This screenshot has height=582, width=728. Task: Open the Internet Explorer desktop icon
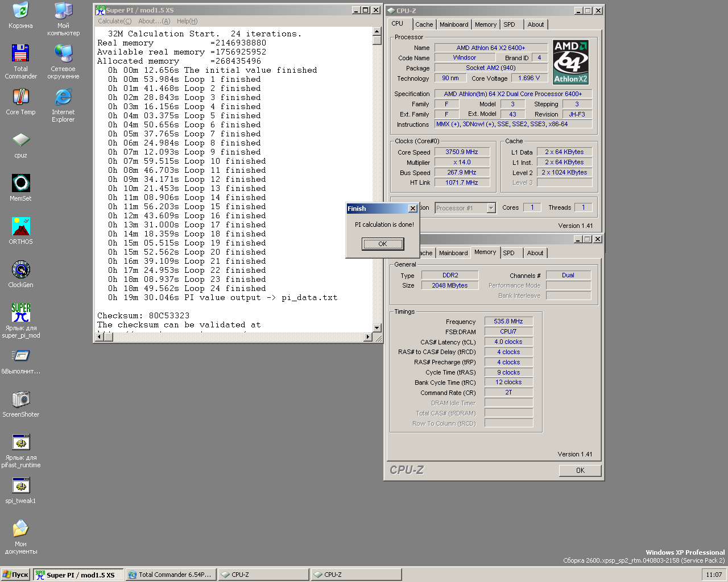pyautogui.click(x=63, y=105)
